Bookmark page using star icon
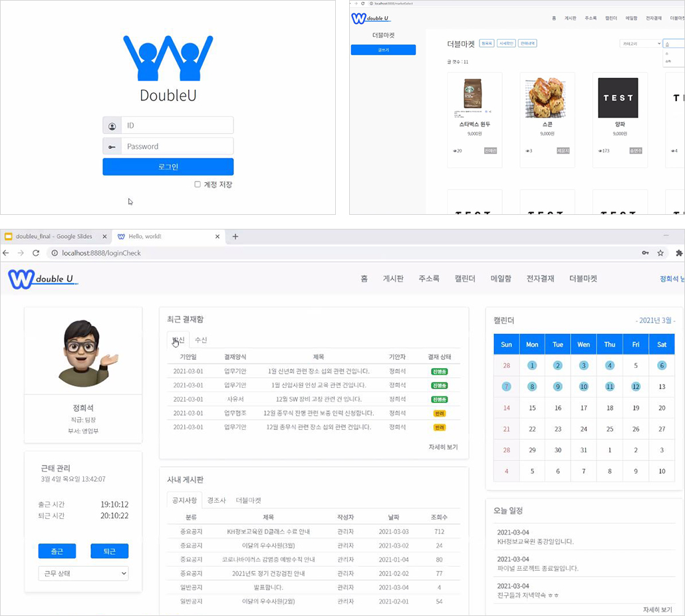This screenshot has height=616, width=685. tap(660, 253)
